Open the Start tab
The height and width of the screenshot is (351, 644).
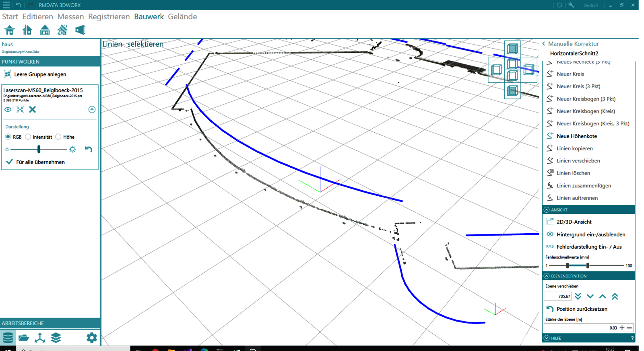10,16
